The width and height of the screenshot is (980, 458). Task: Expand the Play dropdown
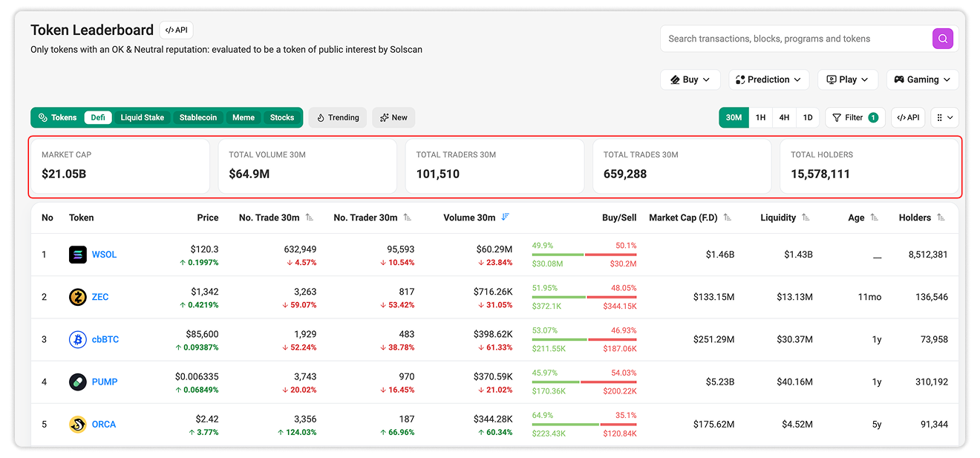tap(848, 79)
